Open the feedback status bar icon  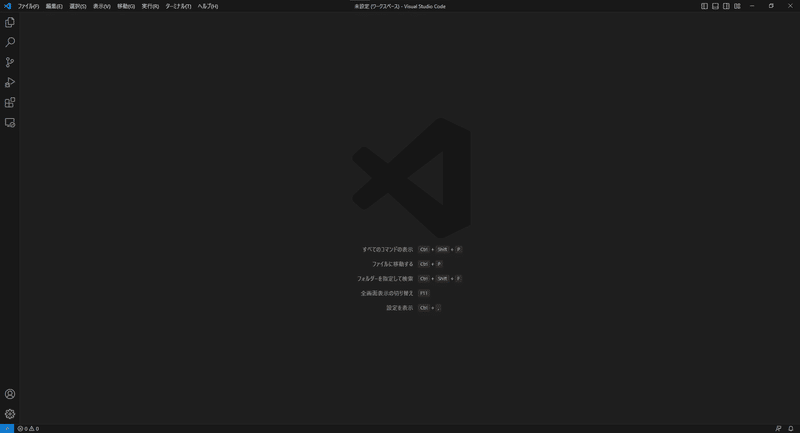(x=778, y=428)
